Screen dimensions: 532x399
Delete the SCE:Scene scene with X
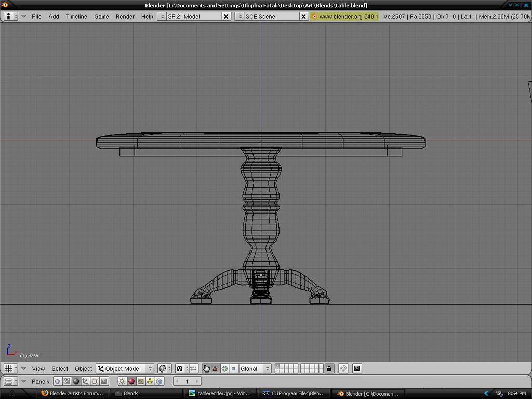303,16
